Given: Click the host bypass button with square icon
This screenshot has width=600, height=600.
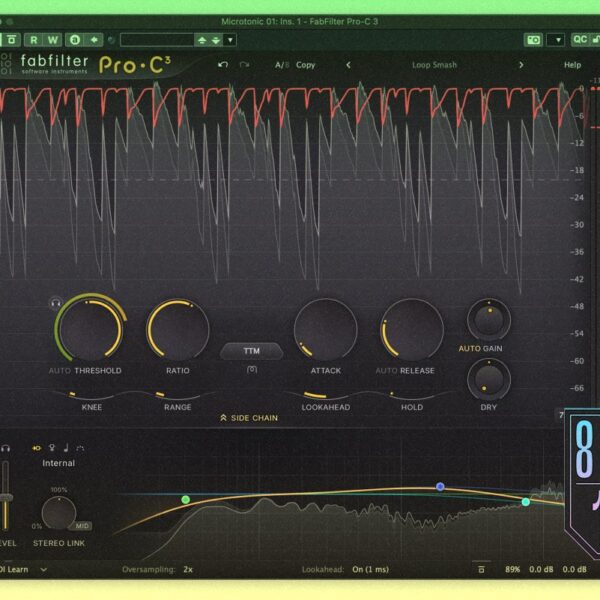Looking at the screenshot, I should click(x=11, y=40).
